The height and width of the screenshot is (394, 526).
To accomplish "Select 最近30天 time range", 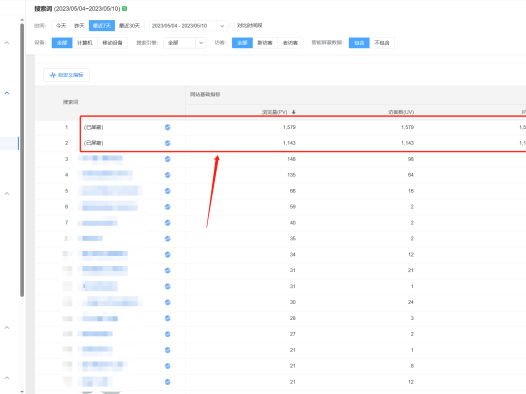I will click(x=129, y=25).
